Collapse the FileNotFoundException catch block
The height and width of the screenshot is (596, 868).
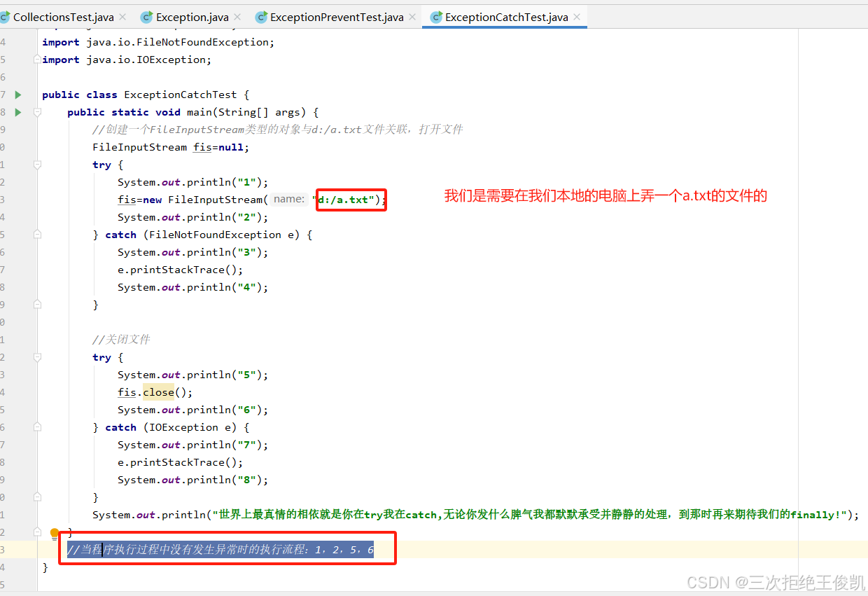36,234
